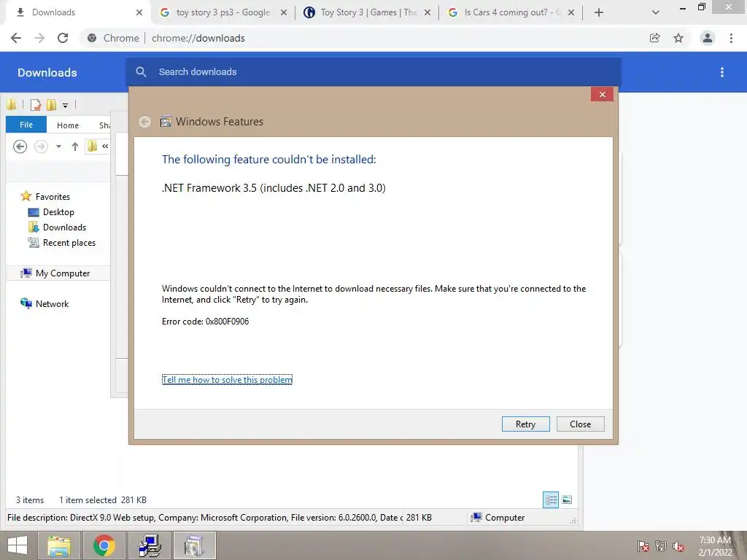The width and height of the screenshot is (747, 560).
Task: Close the 'toy story 3 ps3' tab
Action: point(284,13)
